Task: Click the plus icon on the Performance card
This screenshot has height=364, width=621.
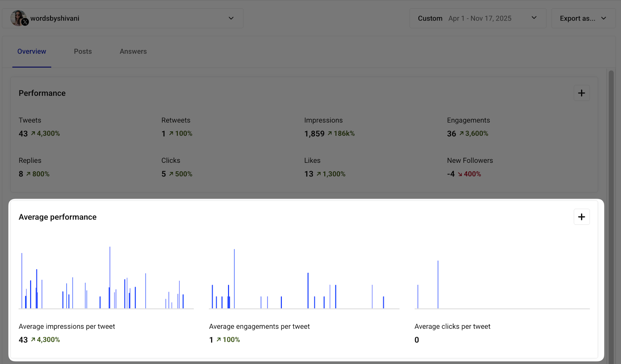Action: tap(581, 93)
